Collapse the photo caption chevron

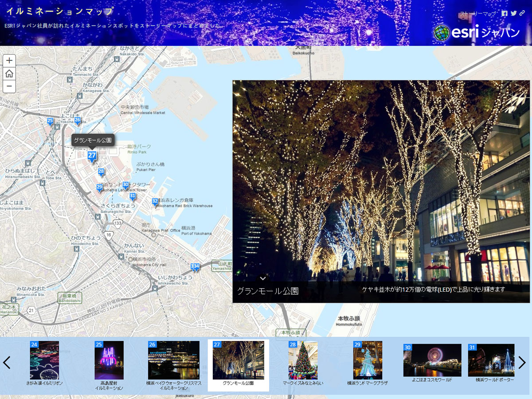point(263,278)
